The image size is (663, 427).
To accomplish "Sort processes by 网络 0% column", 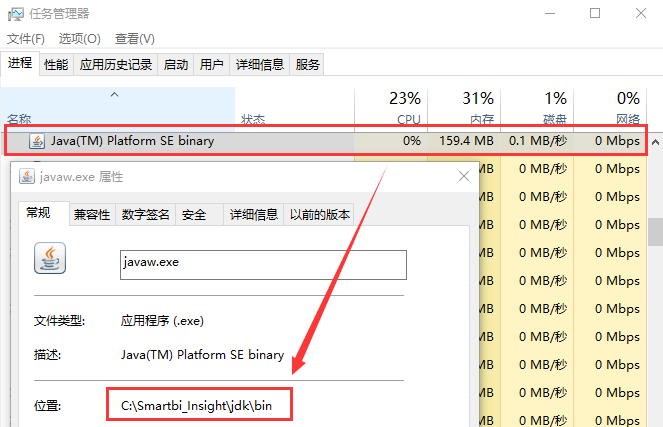I will [610, 106].
